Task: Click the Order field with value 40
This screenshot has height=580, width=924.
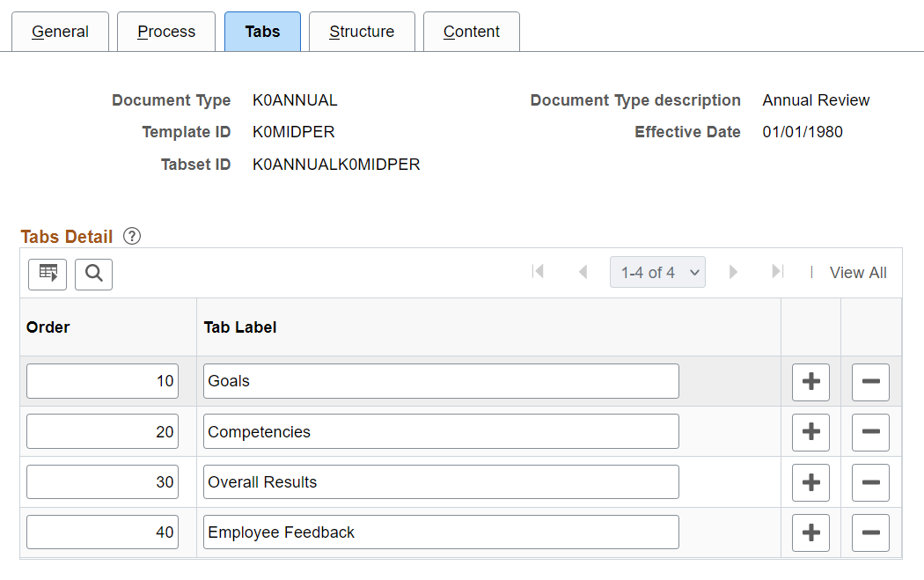Action: tap(103, 532)
